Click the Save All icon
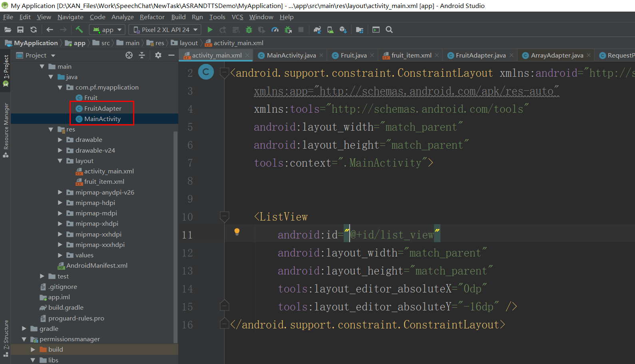Screen dimensions: 635x364 click(20, 30)
